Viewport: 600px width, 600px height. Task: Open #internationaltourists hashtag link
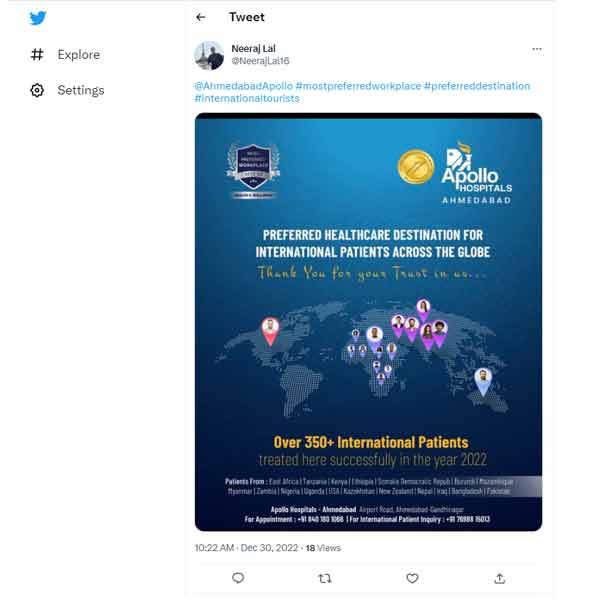pyautogui.click(x=247, y=98)
